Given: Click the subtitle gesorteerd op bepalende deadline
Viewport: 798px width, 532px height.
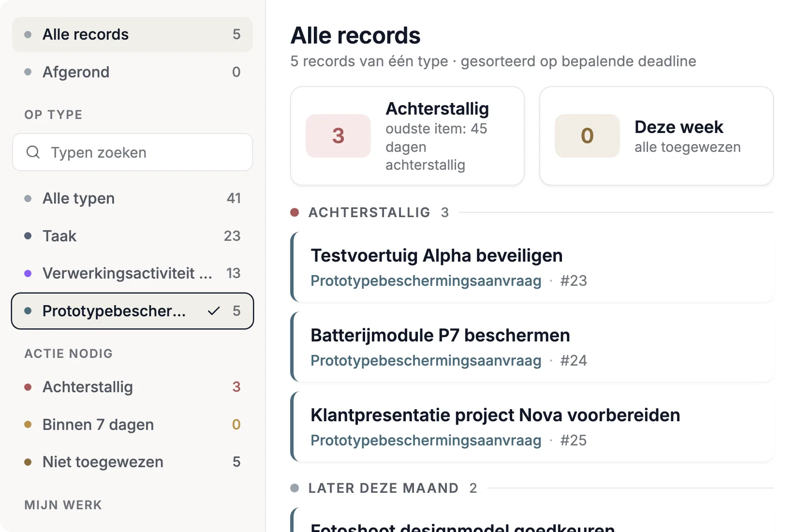Looking at the screenshot, I should pyautogui.click(x=578, y=61).
